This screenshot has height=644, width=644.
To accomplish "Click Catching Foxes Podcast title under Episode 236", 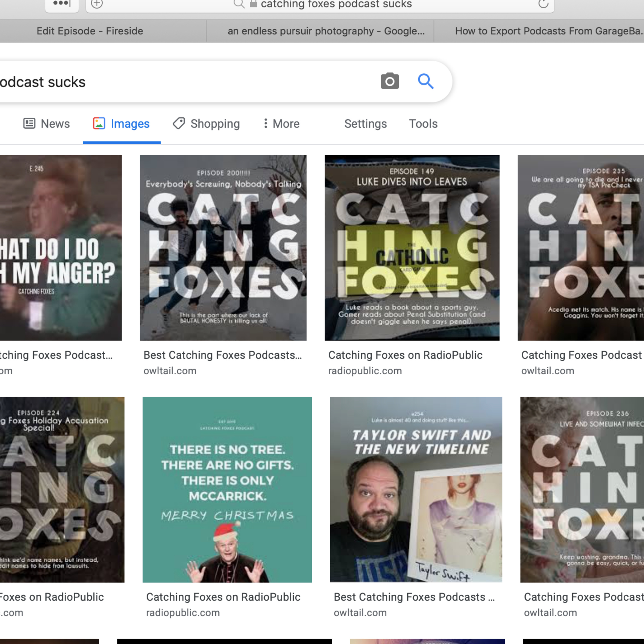I will coord(584,597).
